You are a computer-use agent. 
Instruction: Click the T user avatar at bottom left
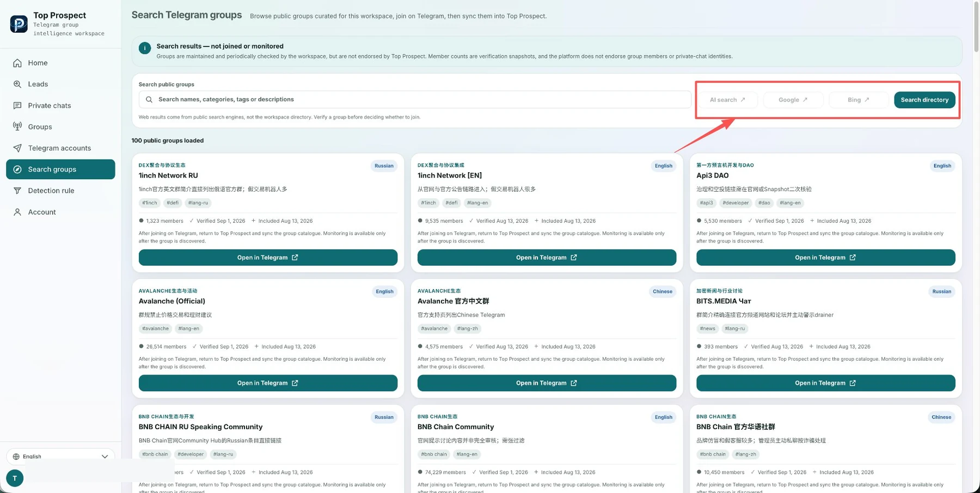(15, 478)
